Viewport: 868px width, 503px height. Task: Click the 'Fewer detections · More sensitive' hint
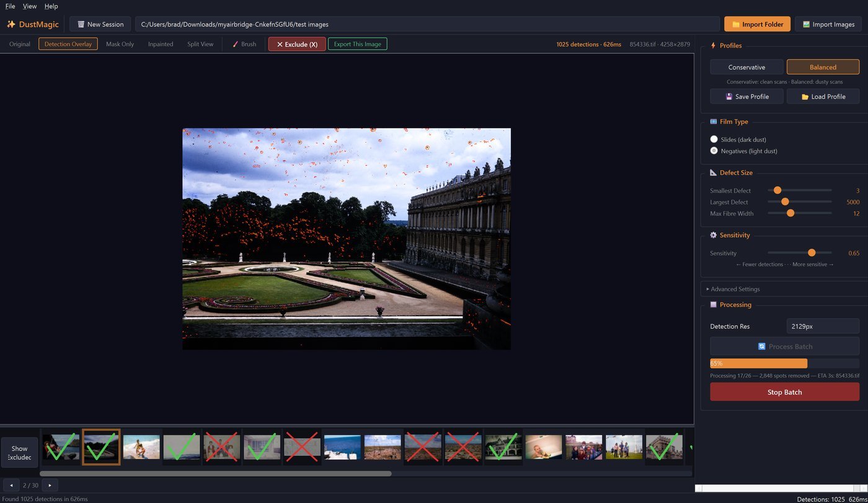pos(784,264)
